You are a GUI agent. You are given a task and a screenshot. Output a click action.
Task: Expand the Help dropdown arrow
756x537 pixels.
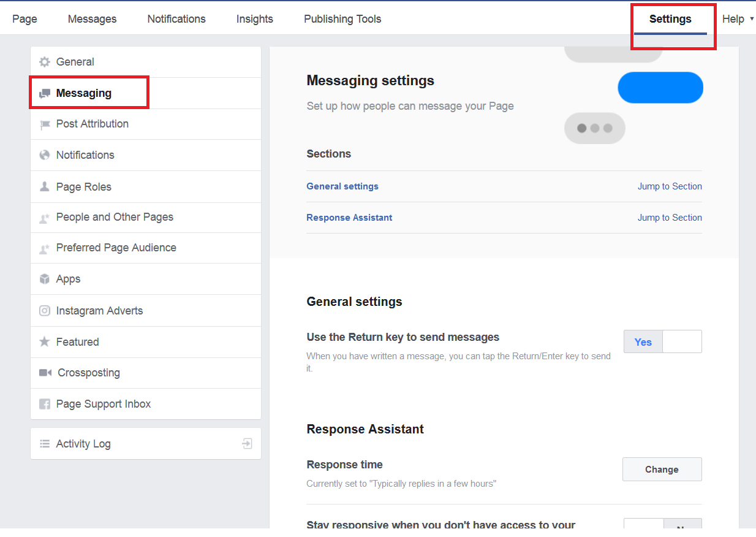pos(751,19)
